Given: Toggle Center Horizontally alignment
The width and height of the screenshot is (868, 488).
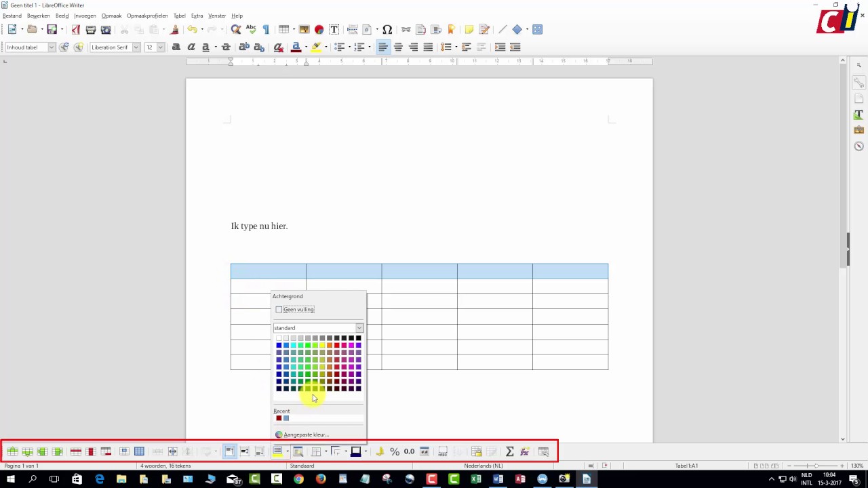Looking at the screenshot, I should pyautogui.click(x=398, y=47).
